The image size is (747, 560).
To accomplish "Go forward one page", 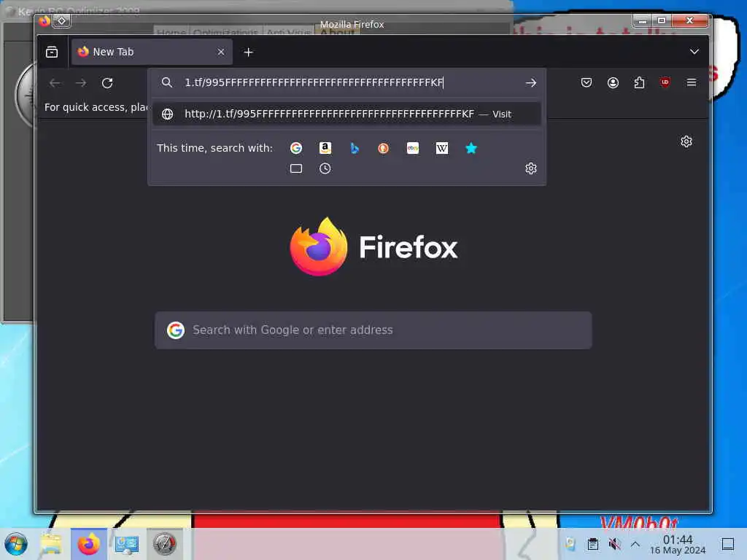I will click(x=81, y=83).
